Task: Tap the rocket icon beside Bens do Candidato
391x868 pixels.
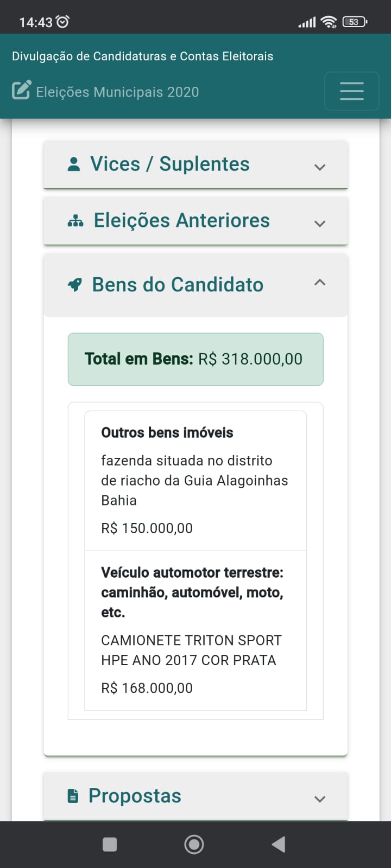Action: (x=75, y=285)
